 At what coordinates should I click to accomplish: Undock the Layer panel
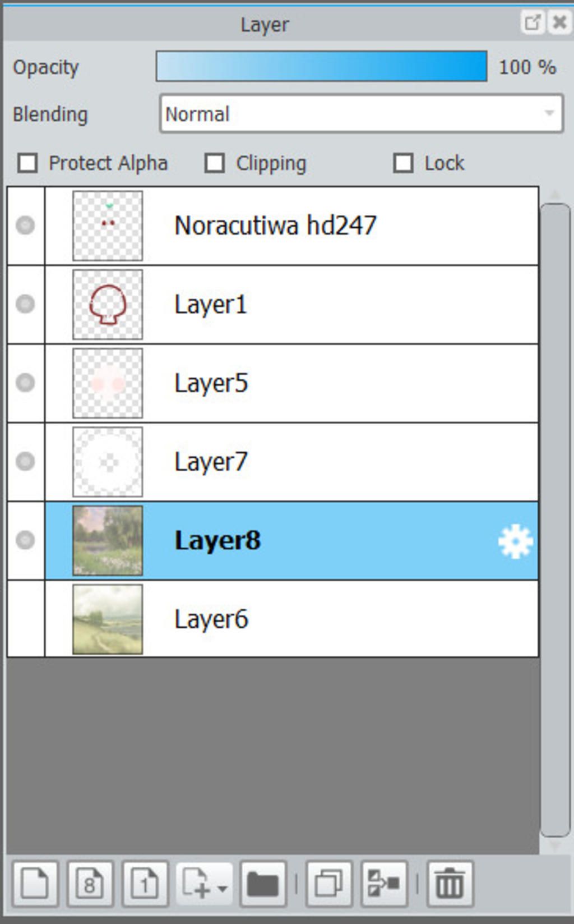pyautogui.click(x=531, y=22)
